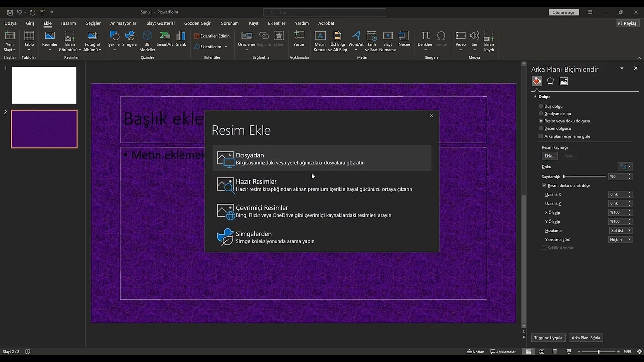Select the Resim picture pane icon
This screenshot has width=644, height=362.
[x=563, y=81]
